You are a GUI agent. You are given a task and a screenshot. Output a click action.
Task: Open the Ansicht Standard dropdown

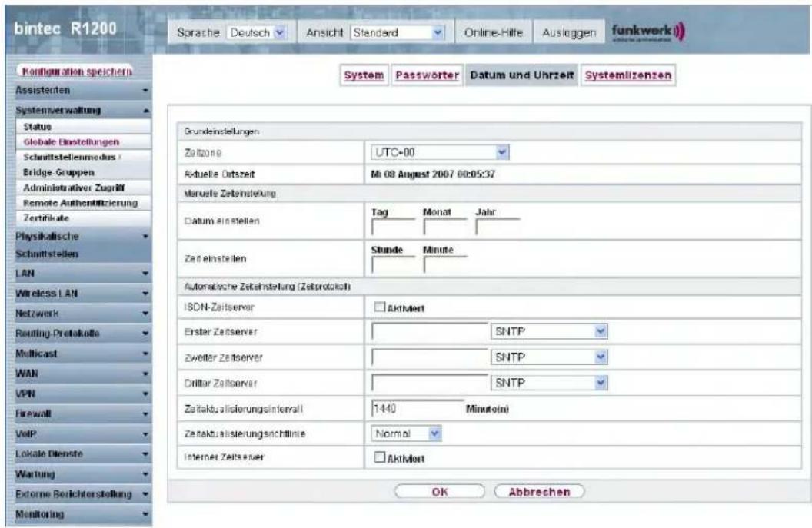(398, 32)
